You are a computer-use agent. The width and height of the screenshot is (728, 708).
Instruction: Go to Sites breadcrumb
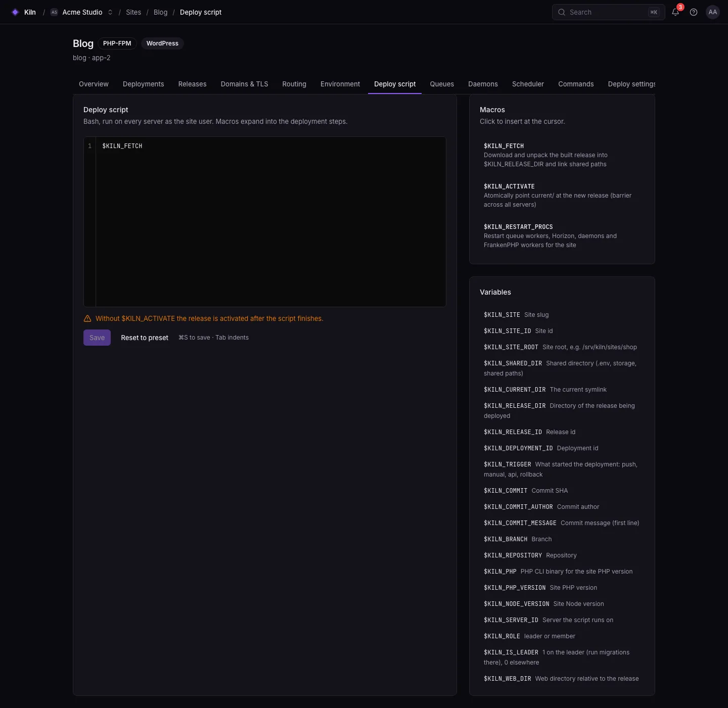pos(133,12)
